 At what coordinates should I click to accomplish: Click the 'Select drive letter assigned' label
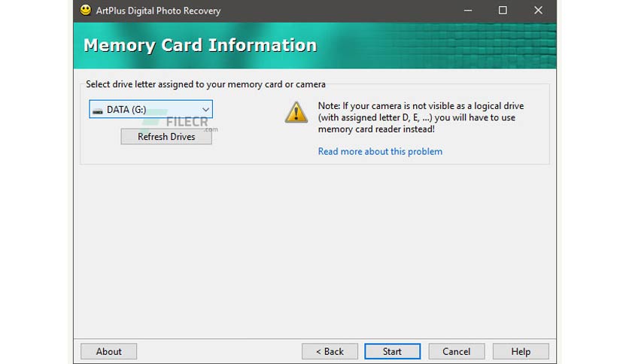206,84
